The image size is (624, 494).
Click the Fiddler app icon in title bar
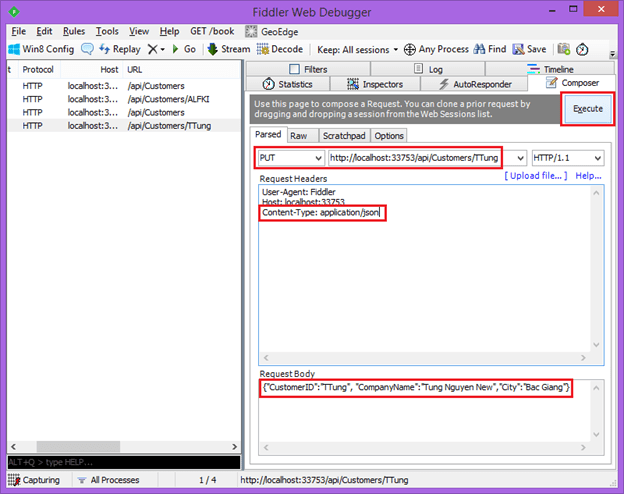point(14,12)
